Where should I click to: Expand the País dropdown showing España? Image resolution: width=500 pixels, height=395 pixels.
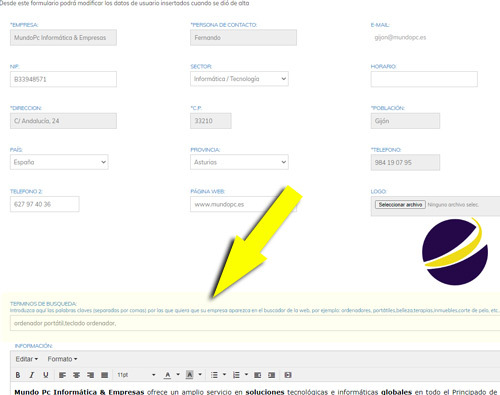click(x=59, y=162)
